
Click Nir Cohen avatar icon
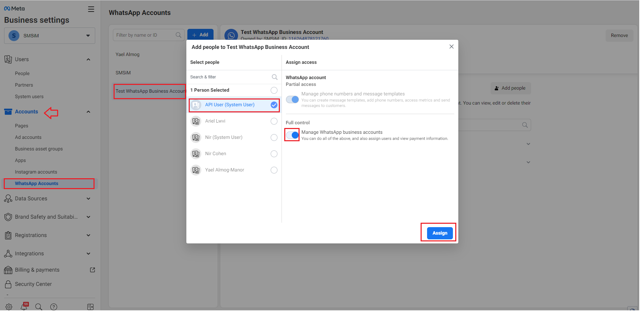[x=196, y=154]
